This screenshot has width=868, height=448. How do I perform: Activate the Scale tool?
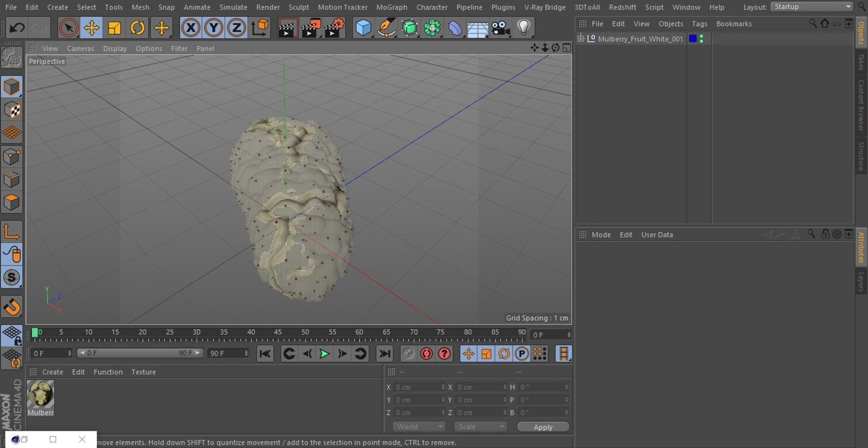(114, 28)
